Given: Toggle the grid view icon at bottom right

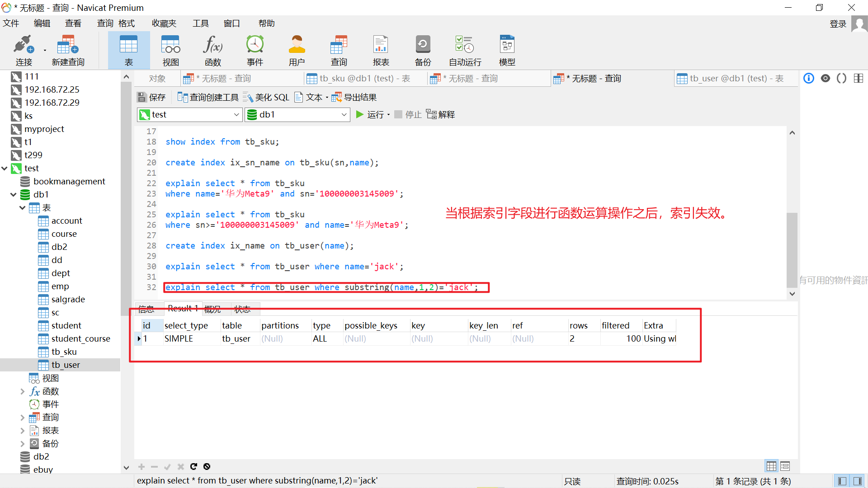Looking at the screenshot, I should click(771, 466).
